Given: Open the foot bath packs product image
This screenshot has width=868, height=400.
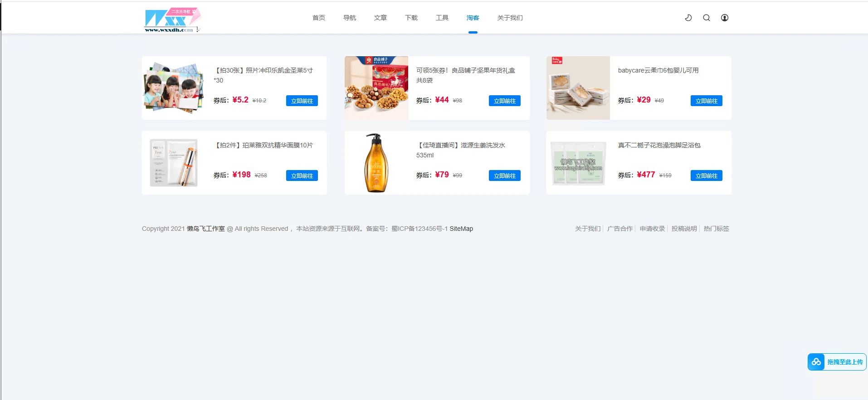Looking at the screenshot, I should pyautogui.click(x=578, y=163).
